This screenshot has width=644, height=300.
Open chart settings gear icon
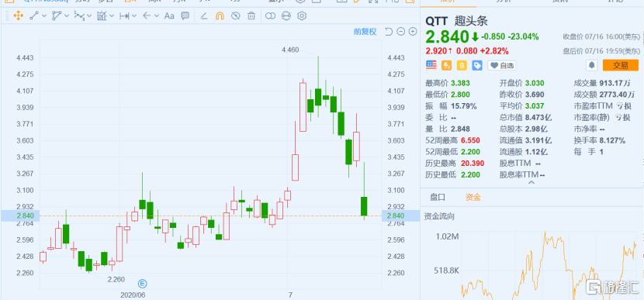pyautogui.click(x=302, y=16)
